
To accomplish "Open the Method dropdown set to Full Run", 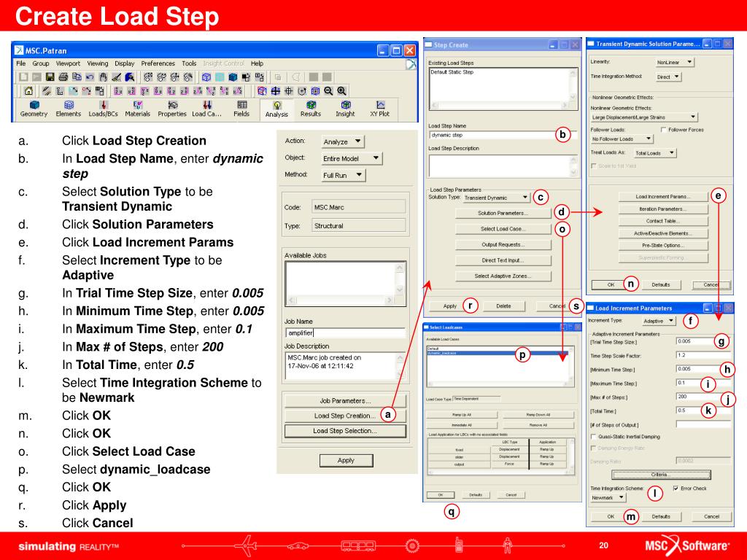I will pos(343,175).
